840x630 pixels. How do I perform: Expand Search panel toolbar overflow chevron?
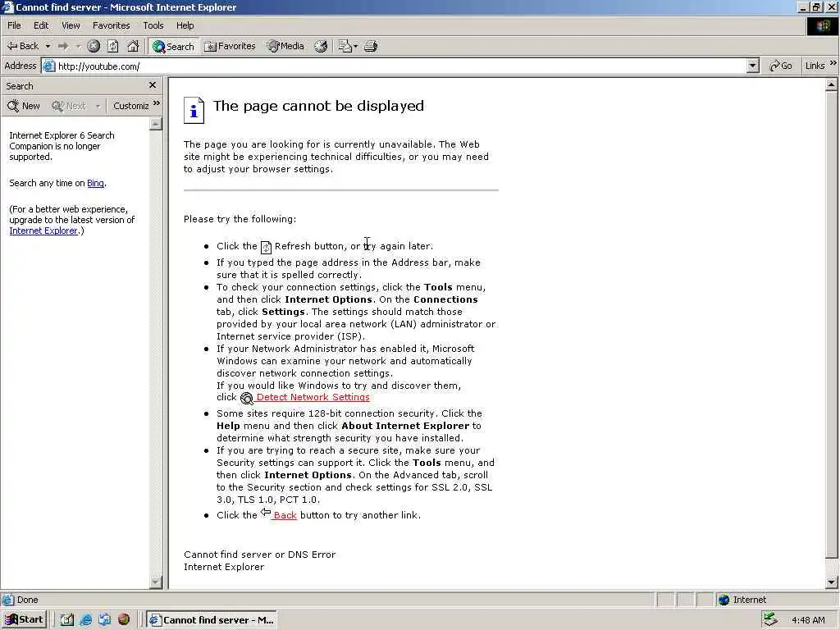click(x=157, y=103)
